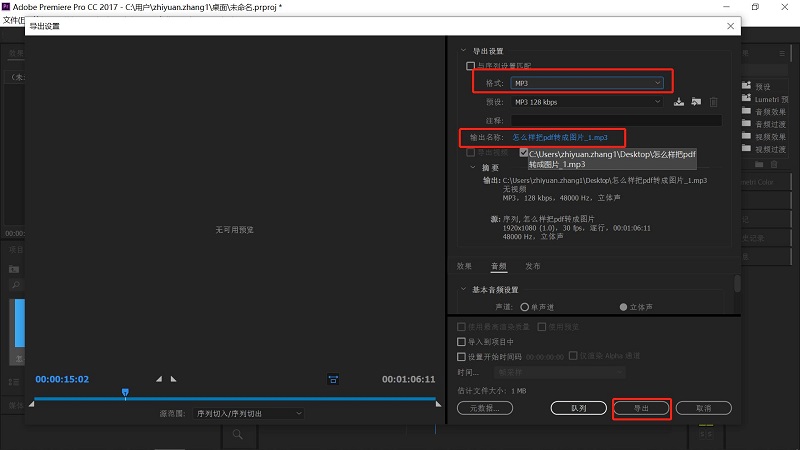Collapse the 导出设置 section
The width and height of the screenshot is (800, 450).
tap(463, 51)
